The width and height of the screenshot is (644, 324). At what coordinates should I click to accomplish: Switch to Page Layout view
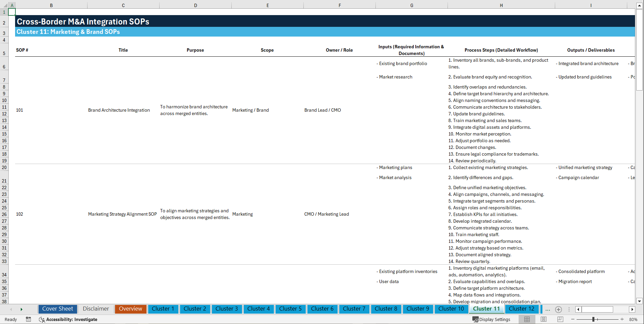point(544,319)
